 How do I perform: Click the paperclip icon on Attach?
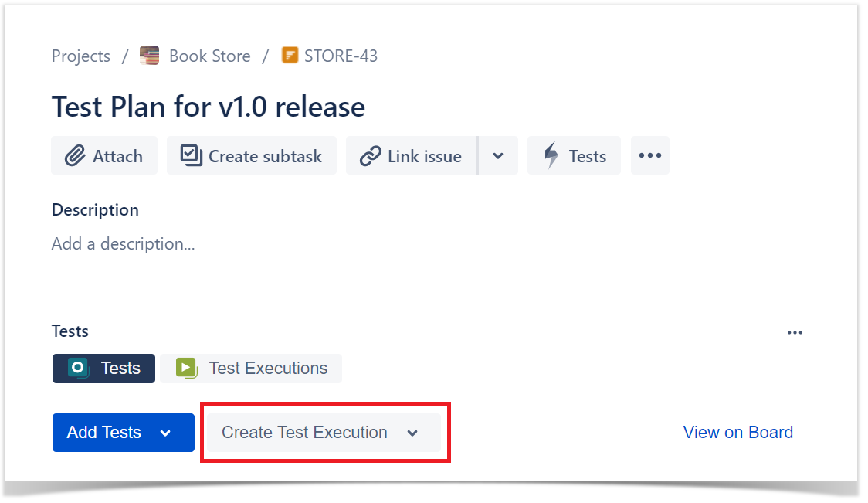75,156
